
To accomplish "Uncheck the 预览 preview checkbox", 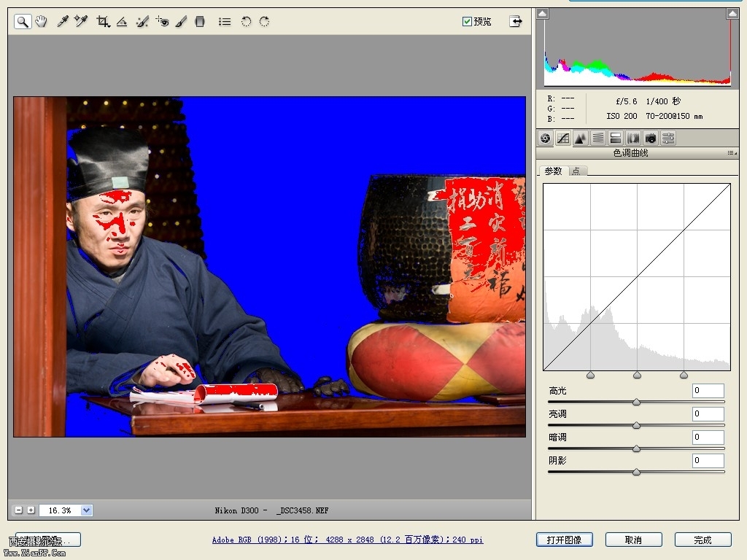I will click(x=468, y=21).
